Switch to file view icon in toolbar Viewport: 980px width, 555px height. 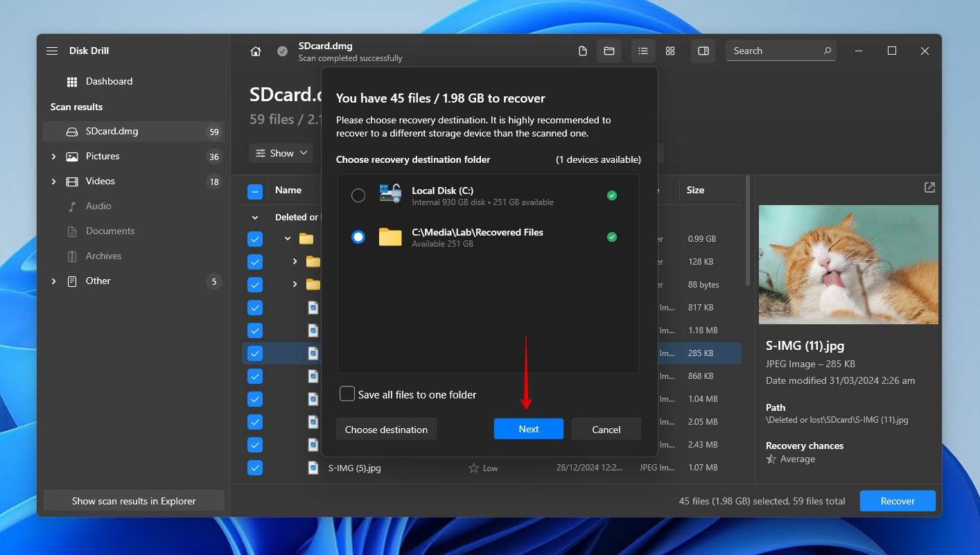pos(583,51)
